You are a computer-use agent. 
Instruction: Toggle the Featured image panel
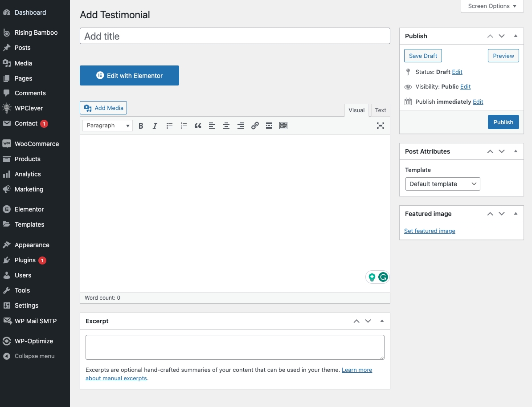point(516,214)
